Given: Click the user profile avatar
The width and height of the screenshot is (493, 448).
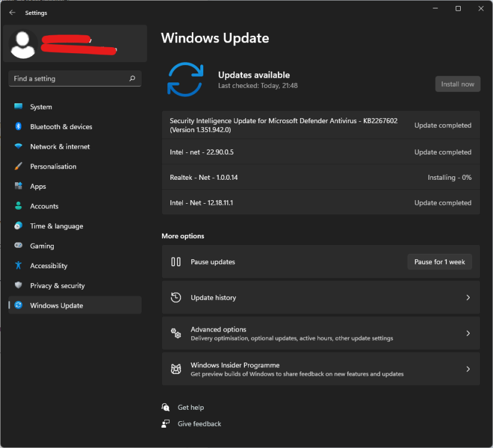Looking at the screenshot, I should pyautogui.click(x=23, y=44).
